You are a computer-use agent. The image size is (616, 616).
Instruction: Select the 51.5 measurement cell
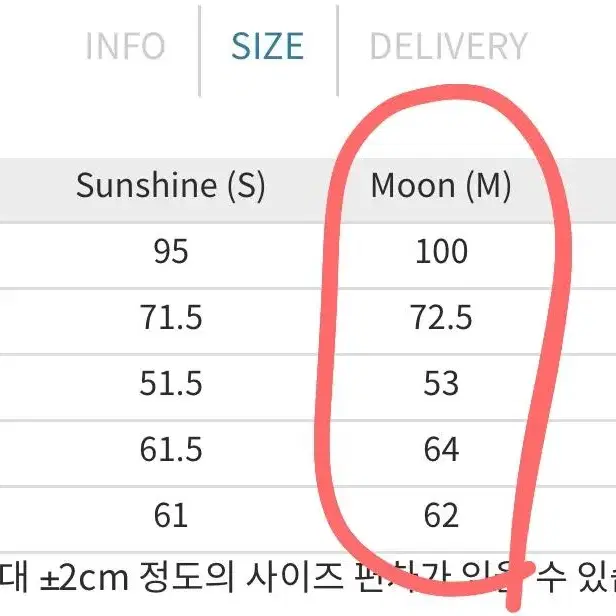[171, 383]
